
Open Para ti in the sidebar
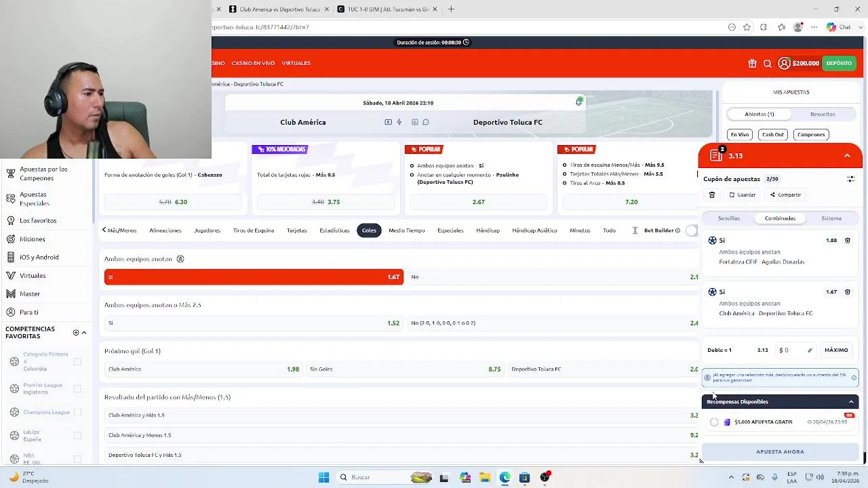click(x=28, y=312)
